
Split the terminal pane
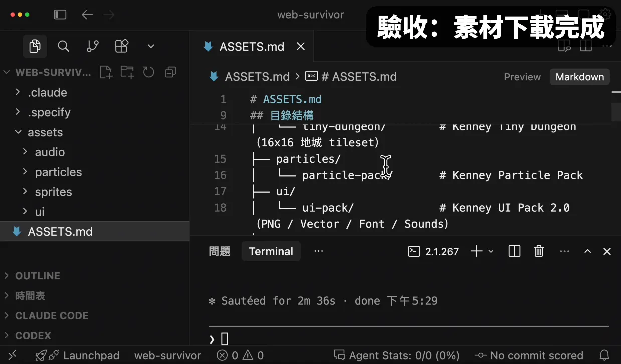(x=514, y=251)
